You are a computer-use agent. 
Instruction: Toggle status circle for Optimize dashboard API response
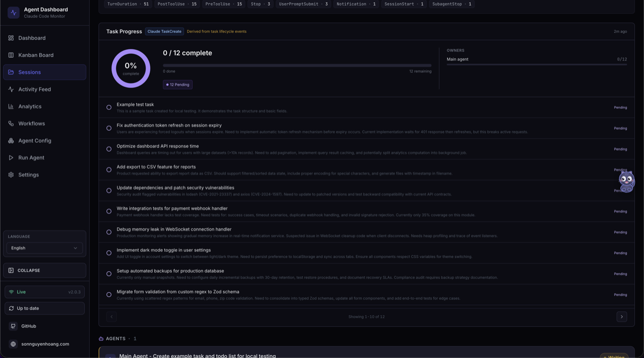click(x=109, y=149)
